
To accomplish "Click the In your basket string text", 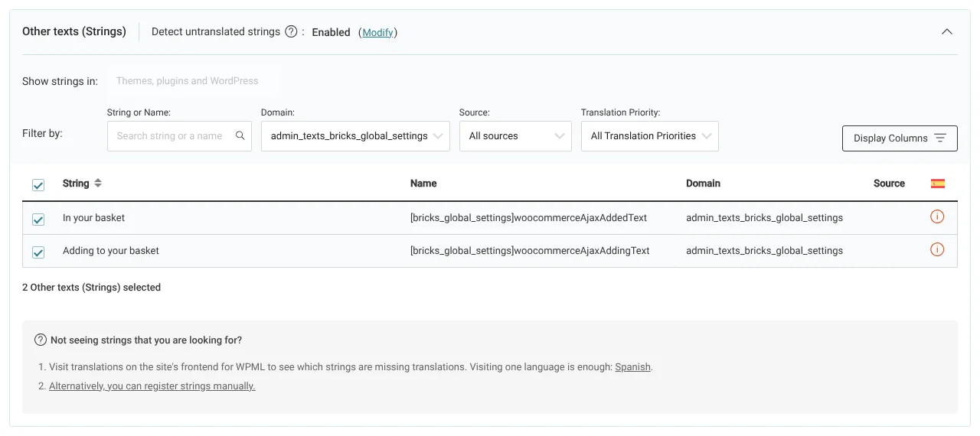I will [93, 218].
